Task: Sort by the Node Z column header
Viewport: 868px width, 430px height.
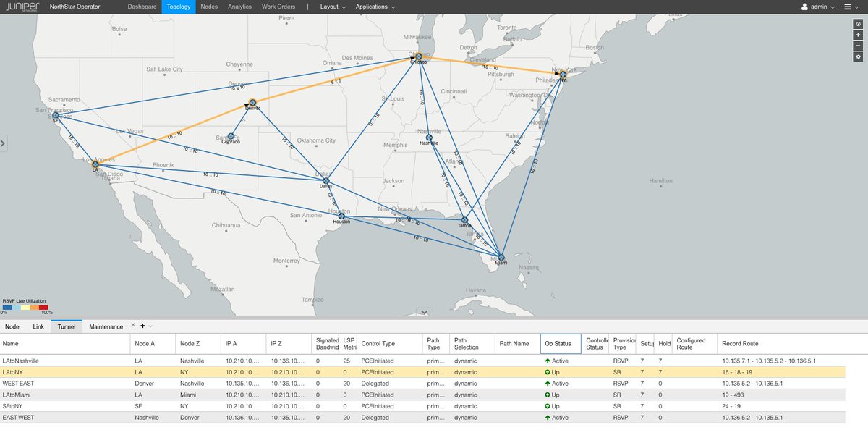Action: tap(198, 343)
